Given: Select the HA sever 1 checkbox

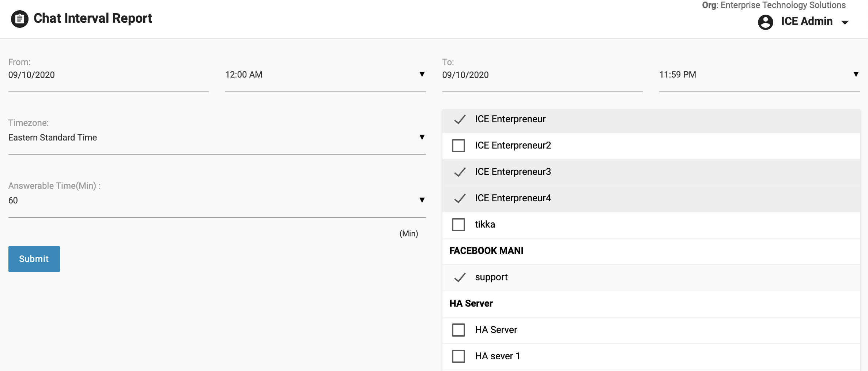Looking at the screenshot, I should pos(458,356).
